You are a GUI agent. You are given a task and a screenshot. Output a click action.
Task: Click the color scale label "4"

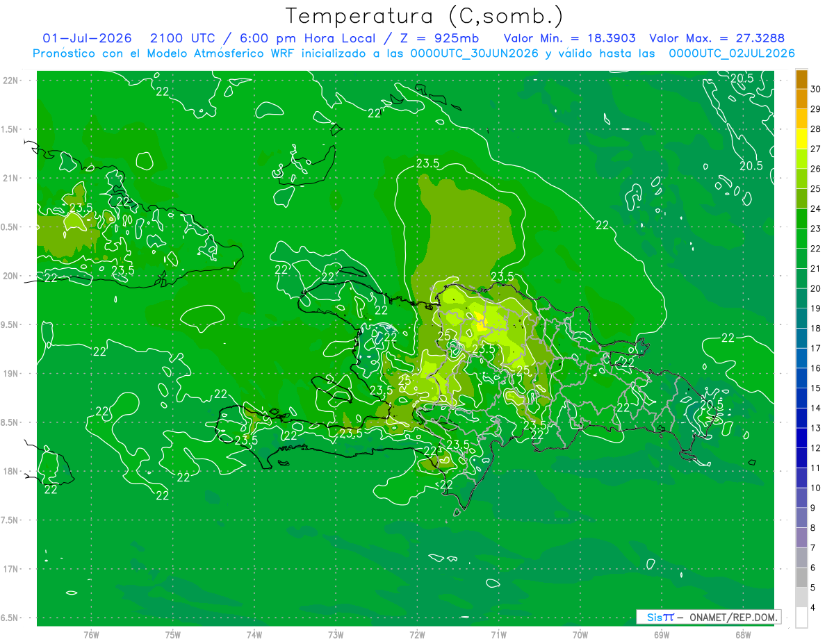814,608
